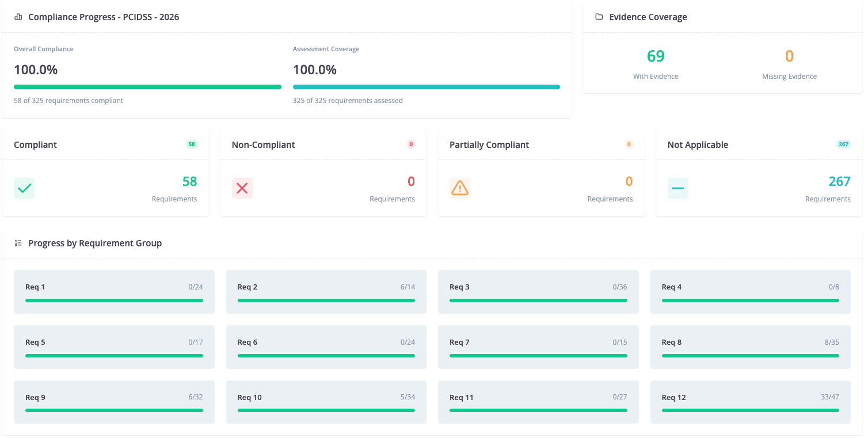The image size is (868, 438).
Task: Open the Req 12 group card
Action: (751, 402)
